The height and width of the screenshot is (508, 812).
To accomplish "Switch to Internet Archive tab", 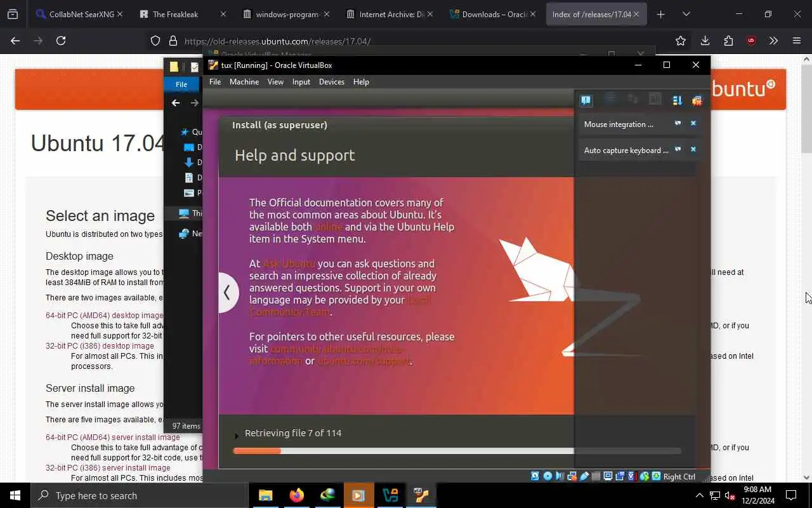I will [390, 14].
